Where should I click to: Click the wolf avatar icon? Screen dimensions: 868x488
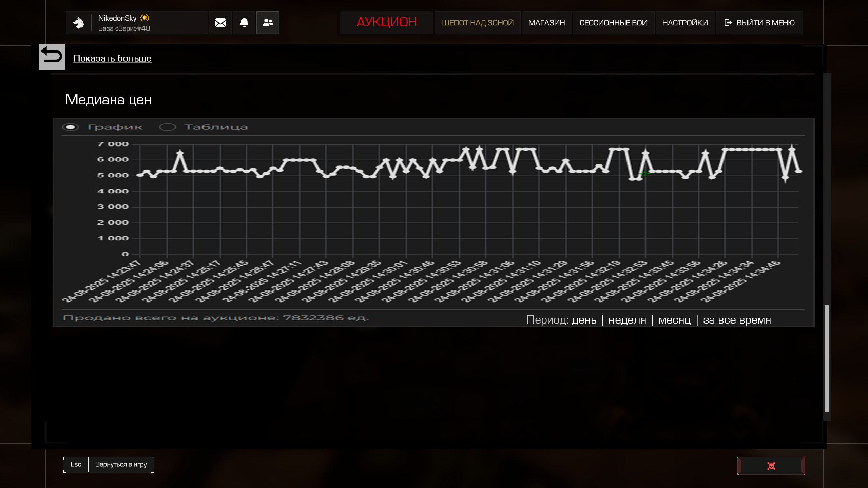click(78, 23)
